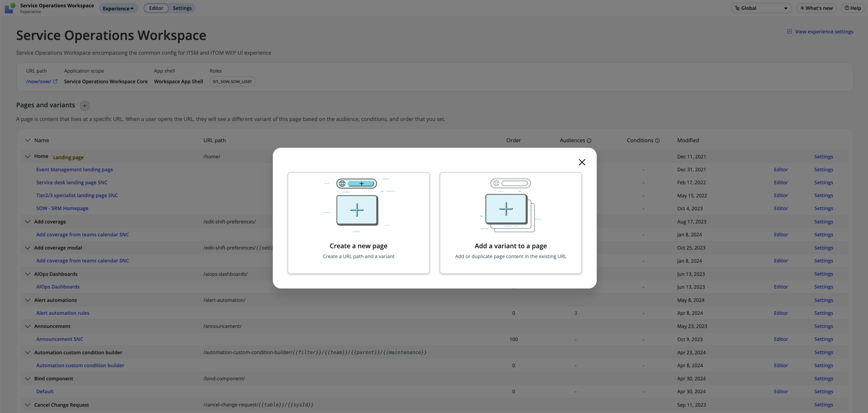Collapse the Add coverage page row
This screenshot has height=413, width=868.
[28, 222]
